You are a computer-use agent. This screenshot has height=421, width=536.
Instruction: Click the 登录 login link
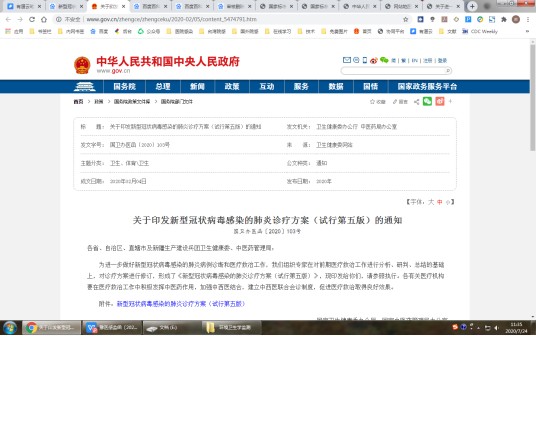click(x=442, y=60)
